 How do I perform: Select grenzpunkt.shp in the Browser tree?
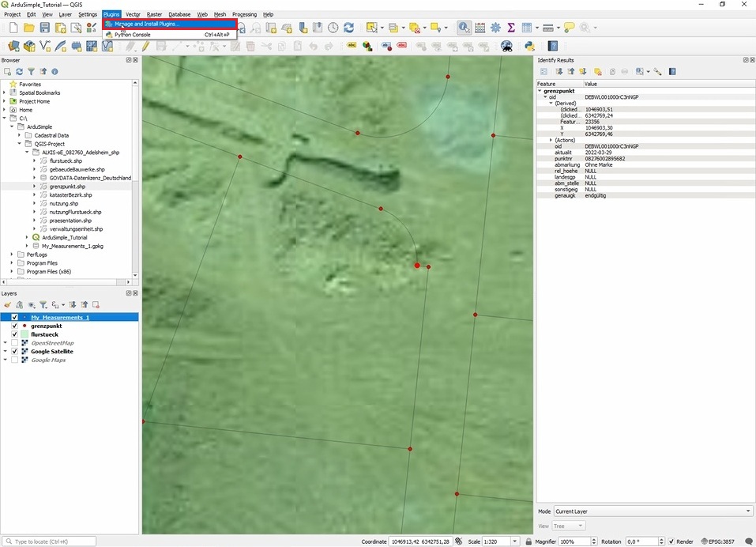coord(67,187)
